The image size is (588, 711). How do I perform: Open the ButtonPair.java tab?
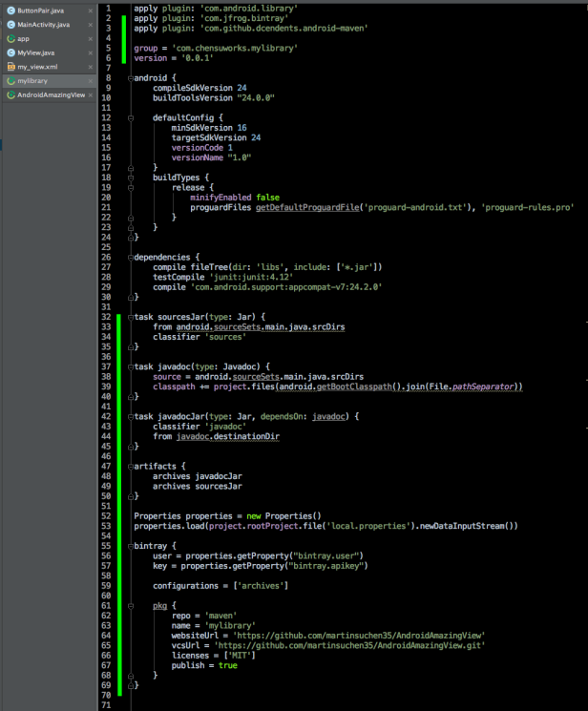click(x=49, y=10)
